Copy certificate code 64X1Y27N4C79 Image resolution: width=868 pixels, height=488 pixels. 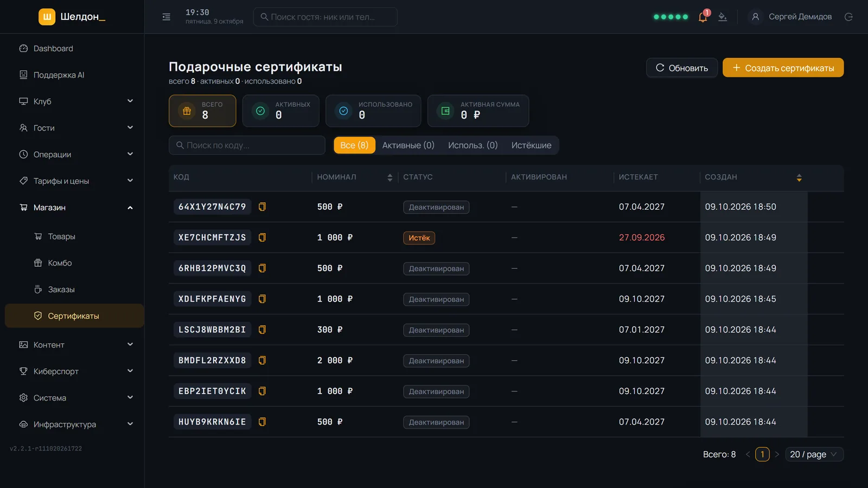262,207
